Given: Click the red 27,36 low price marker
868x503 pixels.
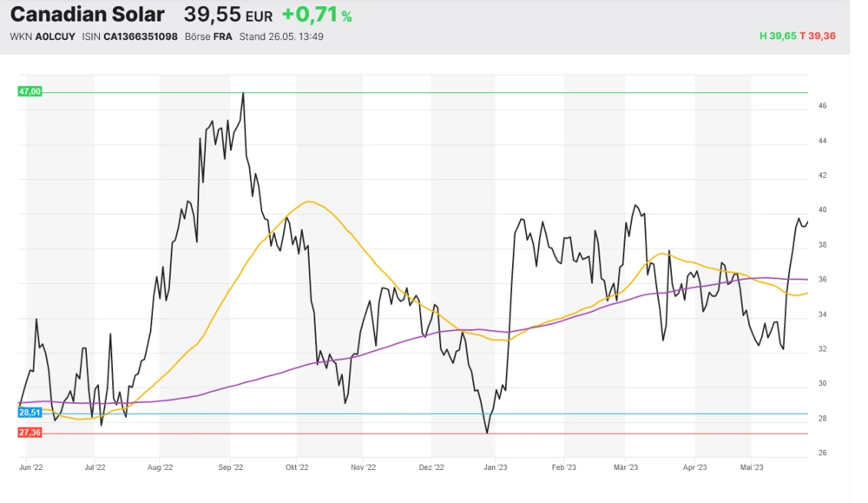Looking at the screenshot, I should pyautogui.click(x=30, y=432).
